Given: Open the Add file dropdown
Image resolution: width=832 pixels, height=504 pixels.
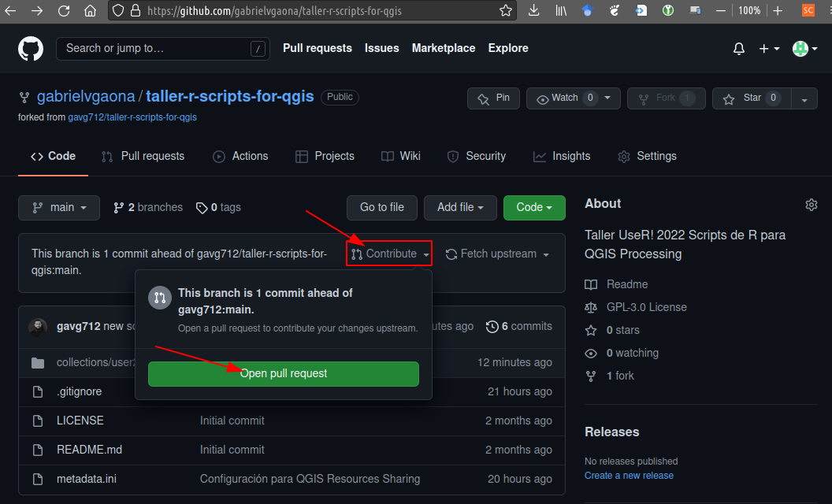Looking at the screenshot, I should point(460,207).
